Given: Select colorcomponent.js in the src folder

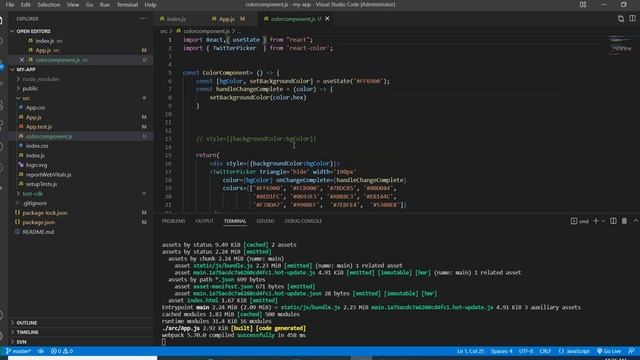Looking at the screenshot, I should (x=49, y=136).
